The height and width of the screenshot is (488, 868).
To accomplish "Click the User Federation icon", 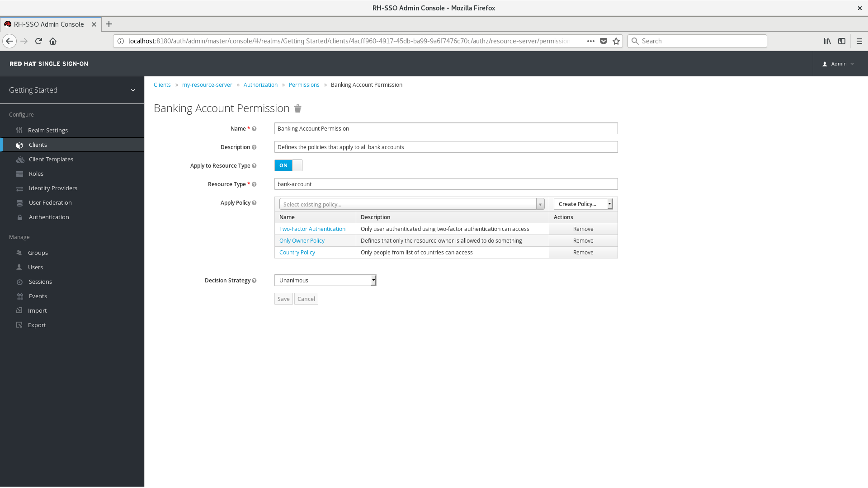I will (20, 202).
